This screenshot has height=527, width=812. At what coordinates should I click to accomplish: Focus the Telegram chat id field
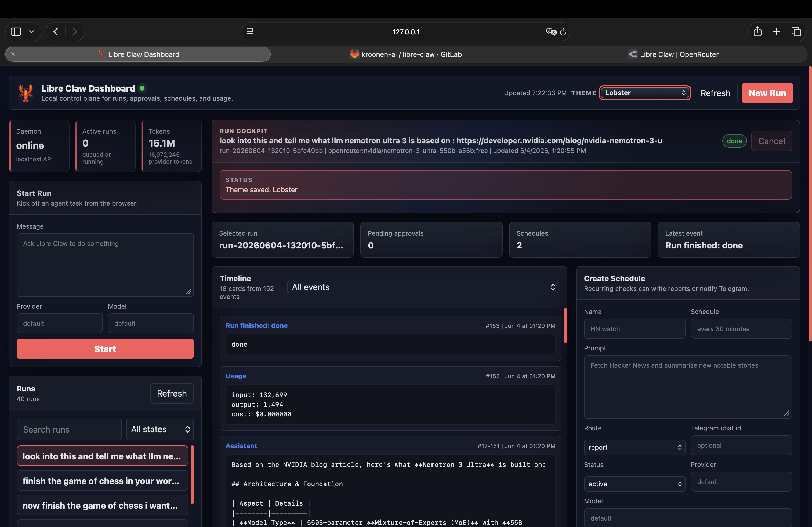click(x=741, y=445)
